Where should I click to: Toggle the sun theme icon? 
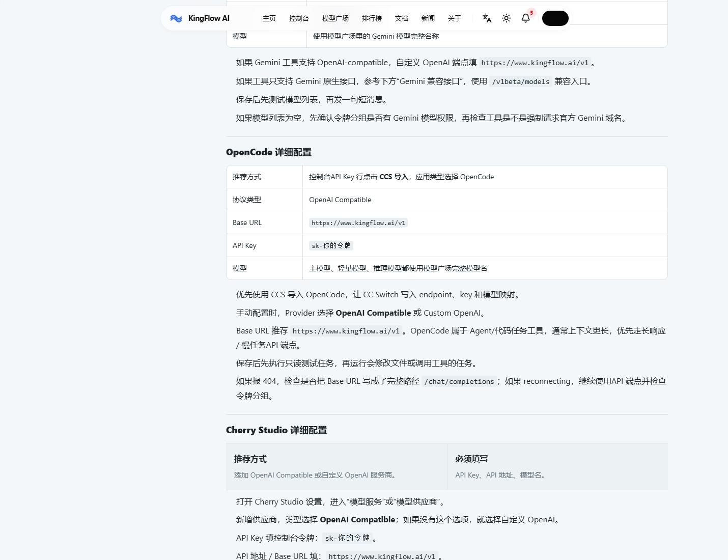point(506,18)
